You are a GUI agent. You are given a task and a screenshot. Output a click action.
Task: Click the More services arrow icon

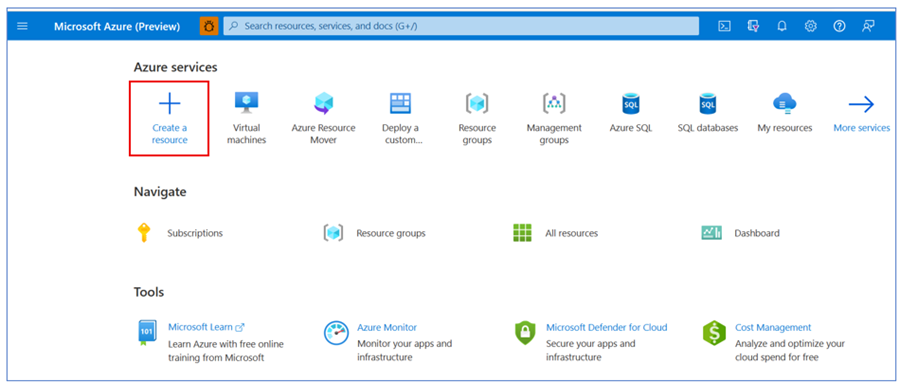click(x=862, y=104)
